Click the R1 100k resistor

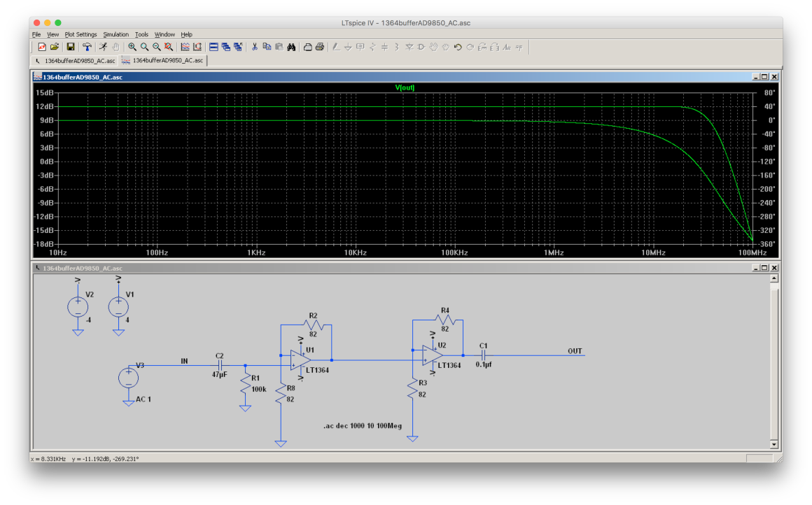pos(246,385)
